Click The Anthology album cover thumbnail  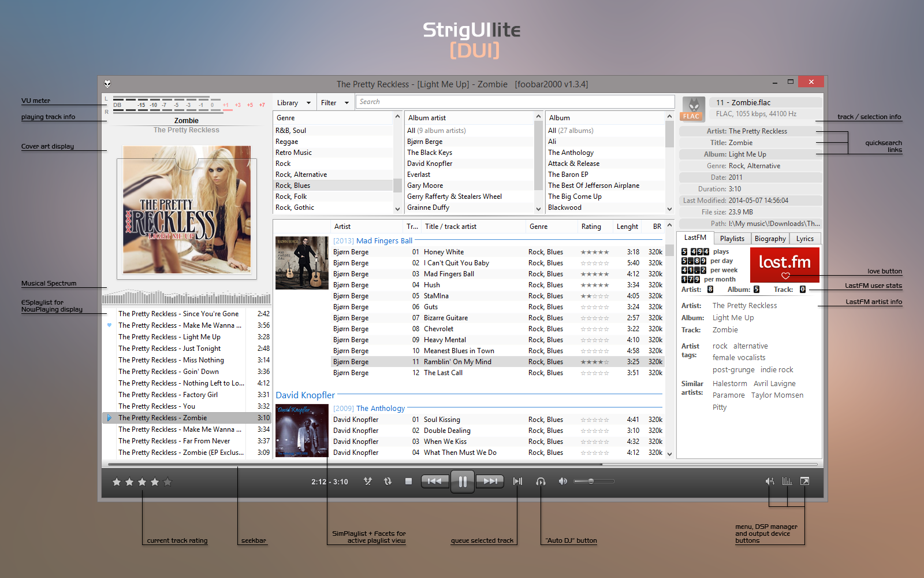(302, 431)
